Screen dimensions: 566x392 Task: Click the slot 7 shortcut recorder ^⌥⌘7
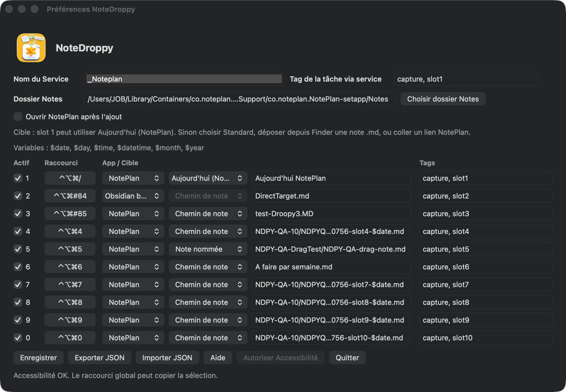70,284
